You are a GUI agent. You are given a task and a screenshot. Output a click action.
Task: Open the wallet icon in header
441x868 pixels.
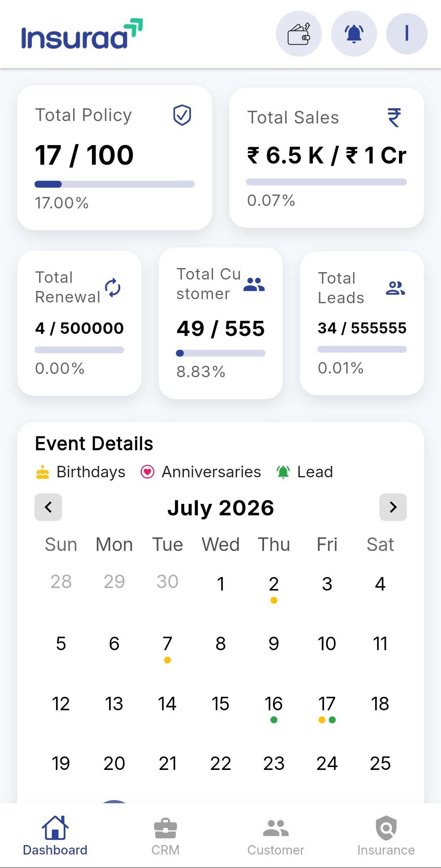pos(299,34)
